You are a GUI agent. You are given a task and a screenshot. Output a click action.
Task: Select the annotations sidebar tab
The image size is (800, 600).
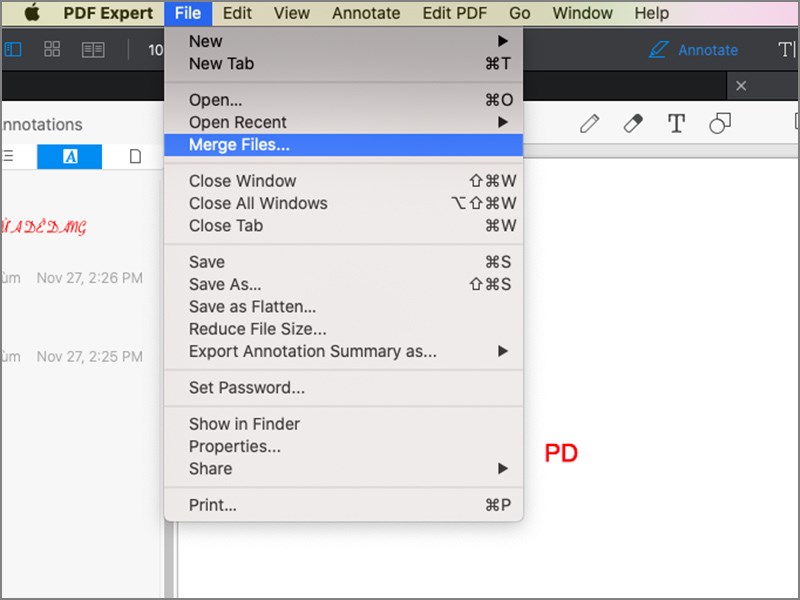click(69, 157)
